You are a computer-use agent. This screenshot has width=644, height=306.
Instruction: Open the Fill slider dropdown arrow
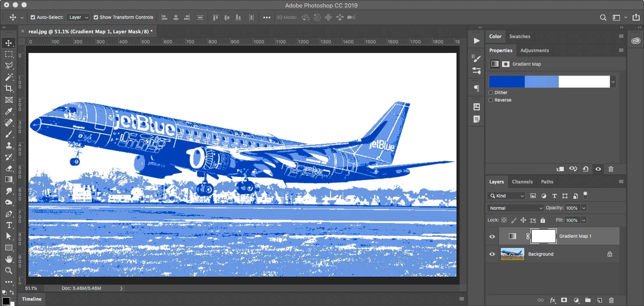pos(584,220)
